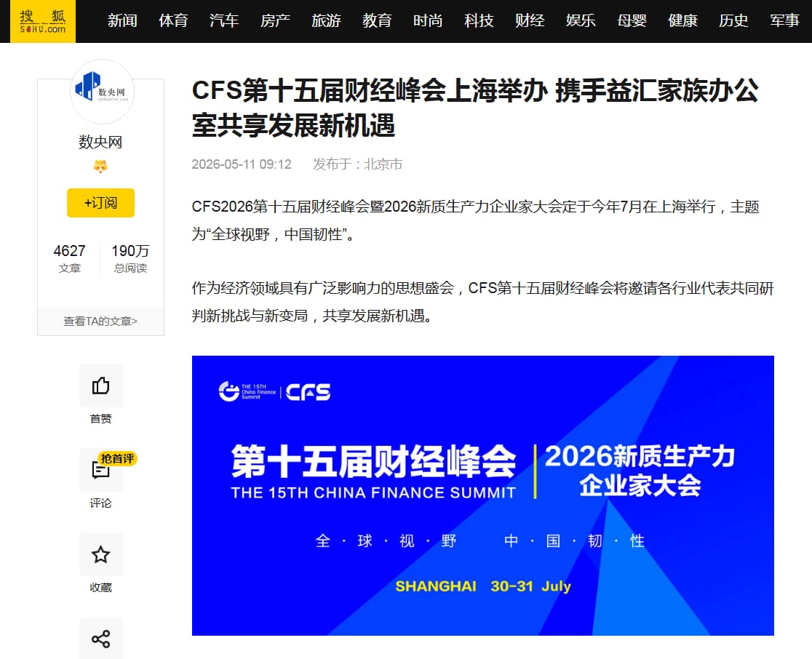Open comments via the 评论 icon

101,470
